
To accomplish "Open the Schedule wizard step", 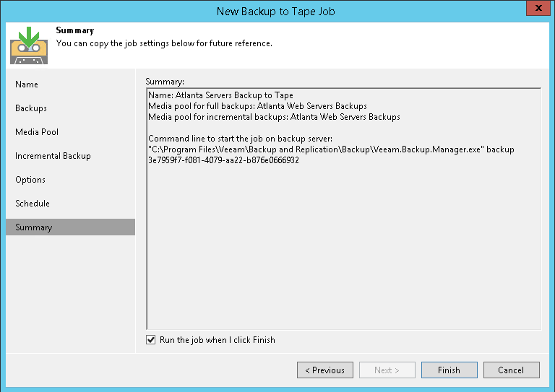I will coord(34,204).
